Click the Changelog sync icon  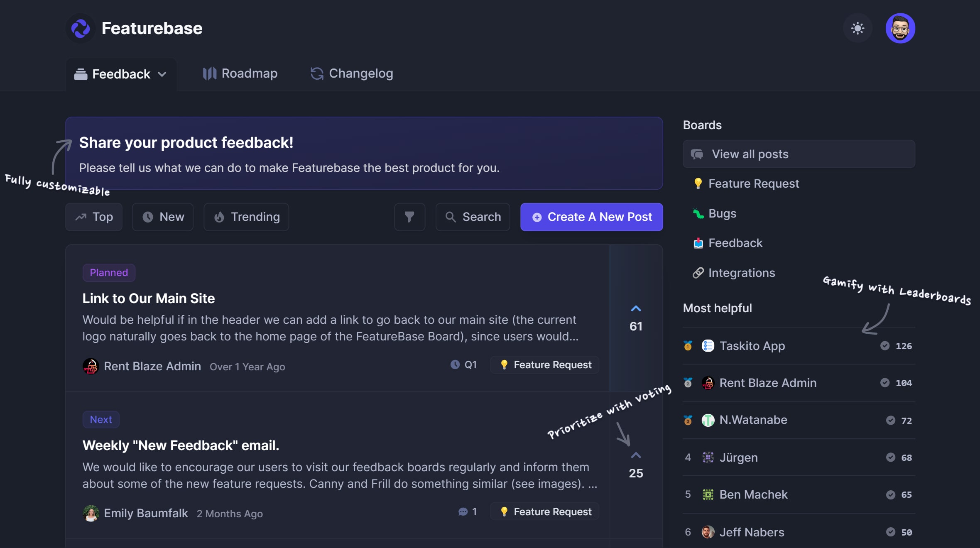tap(315, 73)
